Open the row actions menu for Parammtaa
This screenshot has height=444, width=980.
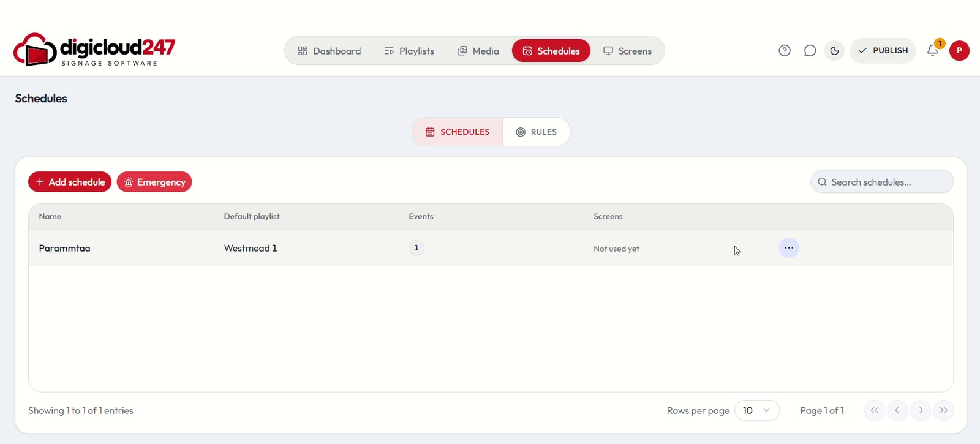point(789,248)
